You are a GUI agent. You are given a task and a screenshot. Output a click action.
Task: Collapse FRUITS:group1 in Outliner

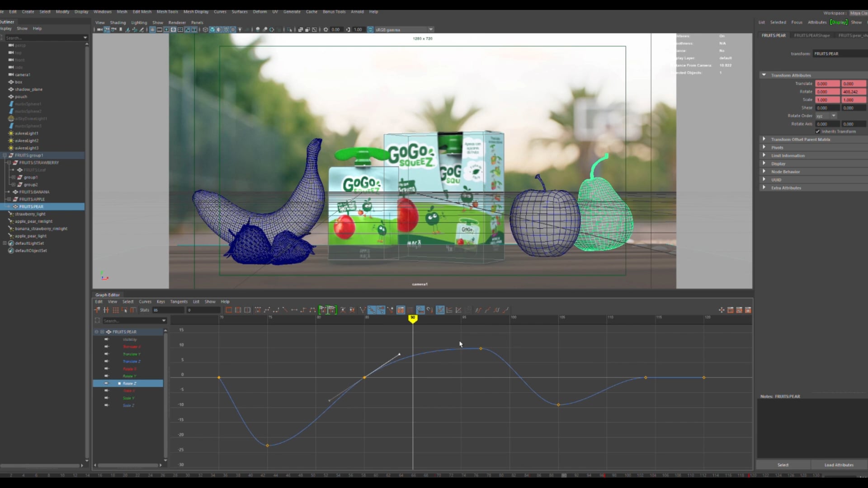(x=5, y=155)
